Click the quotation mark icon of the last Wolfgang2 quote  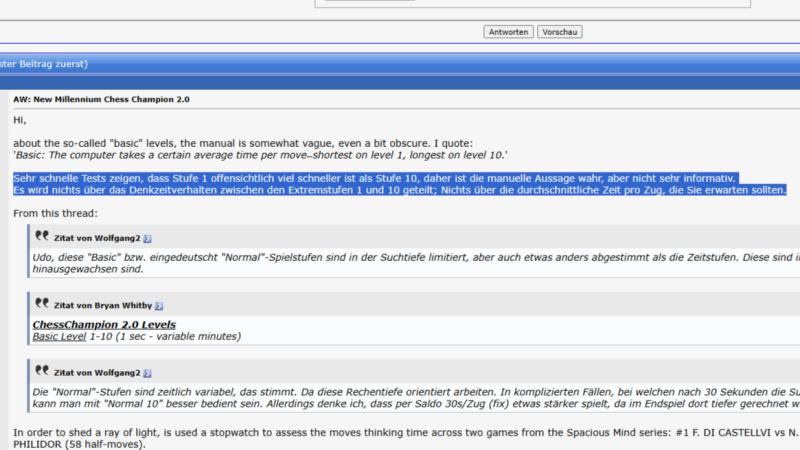click(42, 371)
